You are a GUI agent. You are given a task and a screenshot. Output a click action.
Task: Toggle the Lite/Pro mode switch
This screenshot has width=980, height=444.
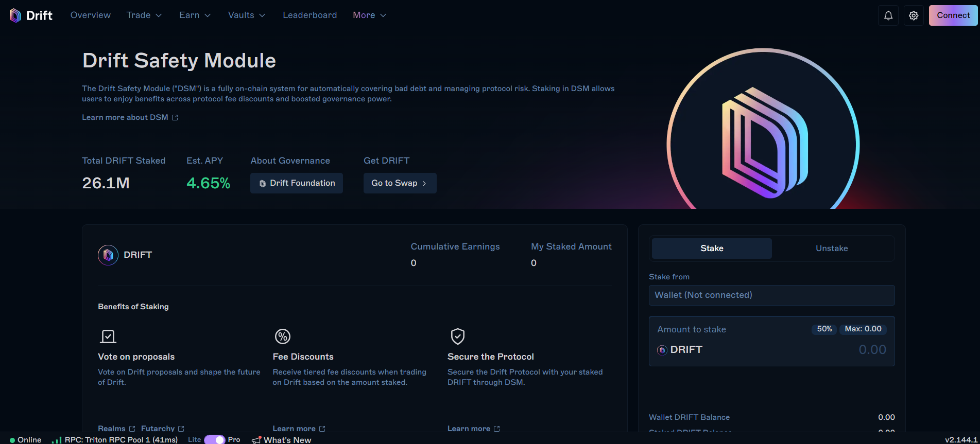click(x=215, y=440)
